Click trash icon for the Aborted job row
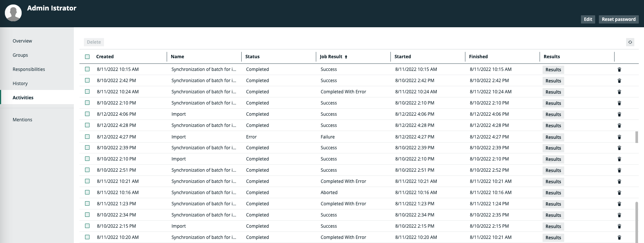 (619, 193)
